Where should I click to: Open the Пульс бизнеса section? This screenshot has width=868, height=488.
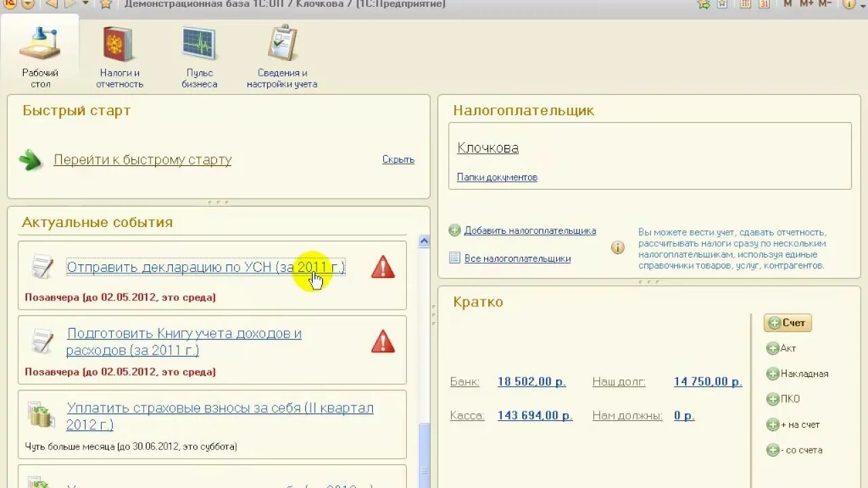pos(199,58)
